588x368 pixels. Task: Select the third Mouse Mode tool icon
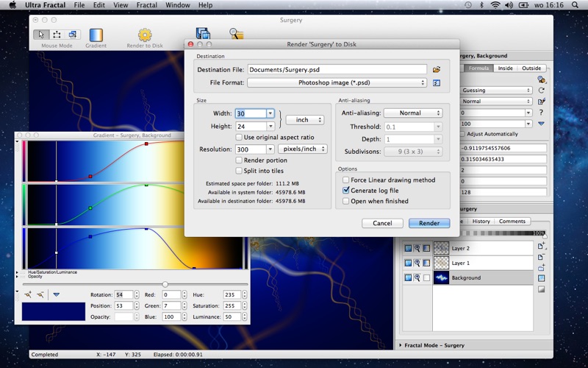(72, 35)
